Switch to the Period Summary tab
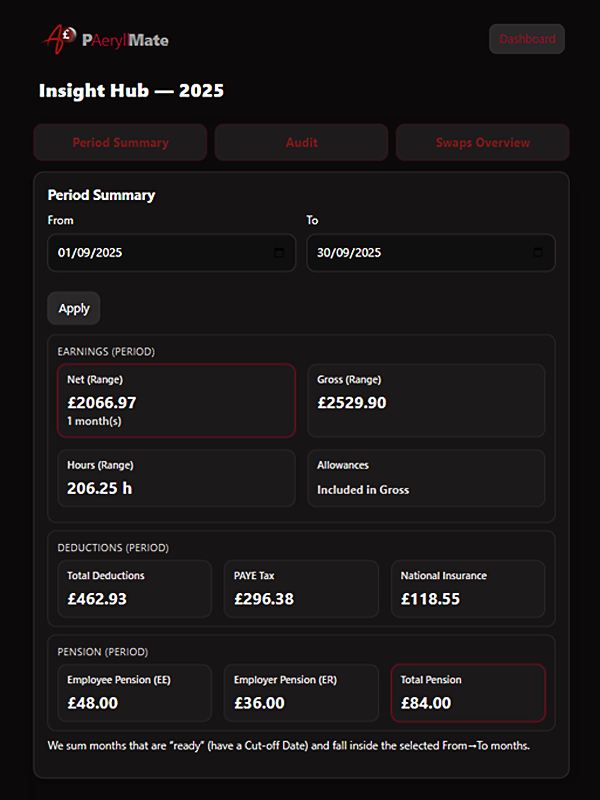The width and height of the screenshot is (600, 800). click(120, 143)
